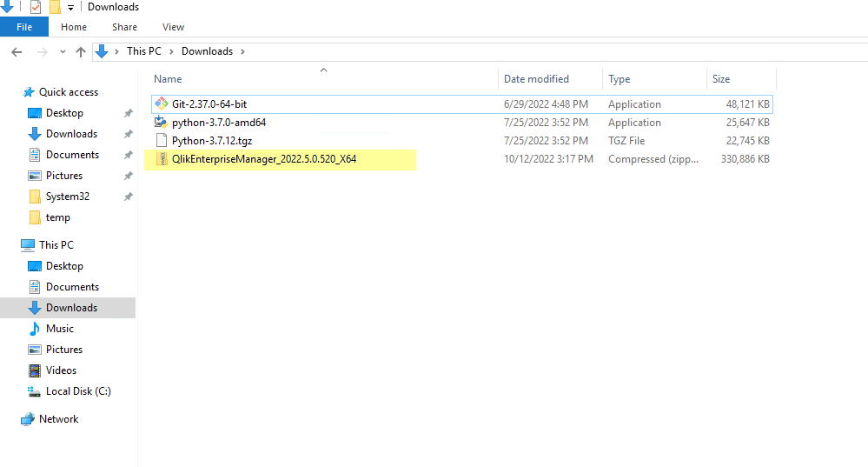Select the python-3.7.0-amd64 installer icon
The height and width of the screenshot is (467, 868).
pos(161,122)
